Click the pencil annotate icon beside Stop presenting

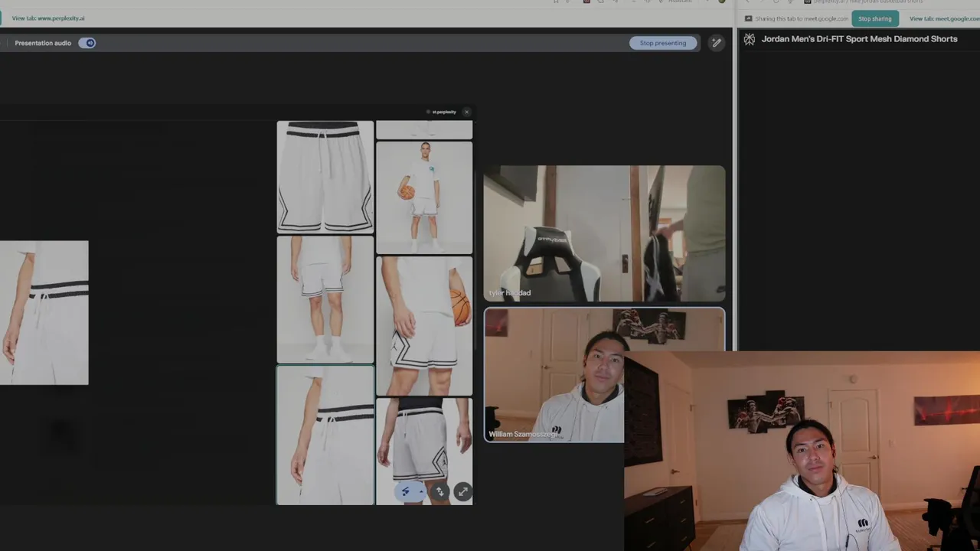pos(716,43)
